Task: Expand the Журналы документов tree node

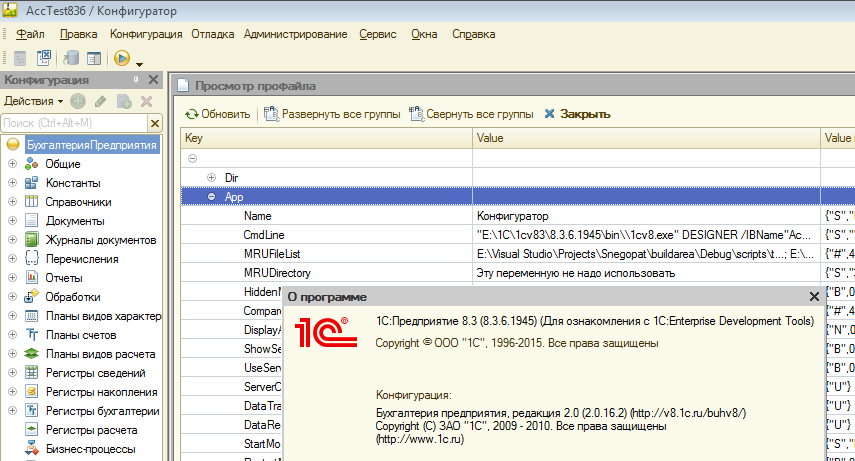Action: tap(13, 240)
